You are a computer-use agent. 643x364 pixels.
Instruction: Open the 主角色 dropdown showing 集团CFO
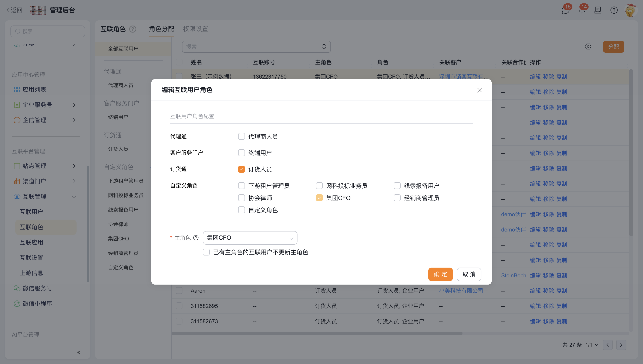[x=250, y=238]
